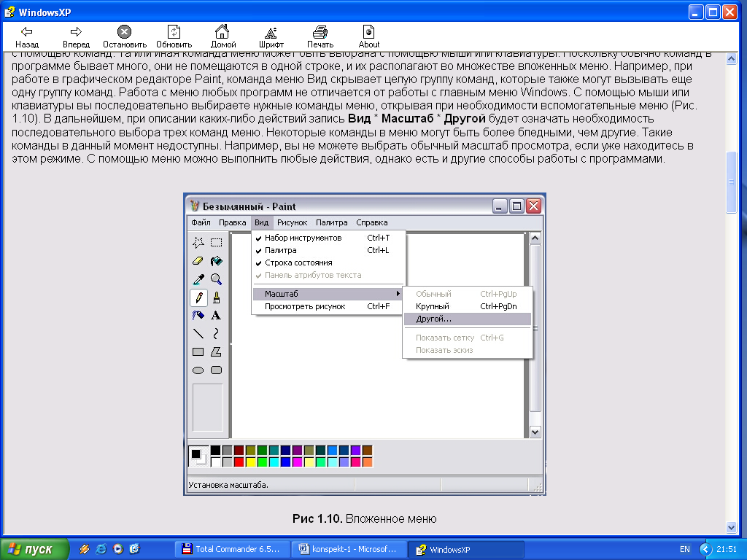This screenshot has width=747, height=560.
Task: Go forward with the Вперед arrow
Action: [76, 36]
